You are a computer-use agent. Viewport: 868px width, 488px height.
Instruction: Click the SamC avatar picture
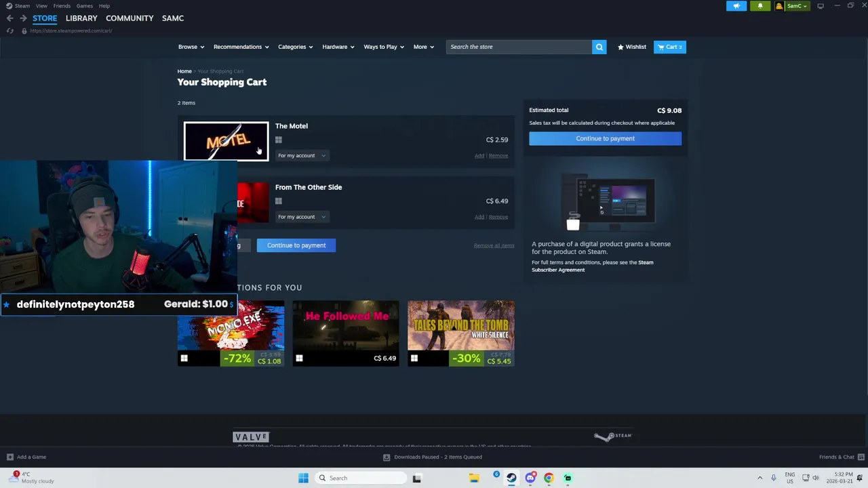[x=779, y=6]
